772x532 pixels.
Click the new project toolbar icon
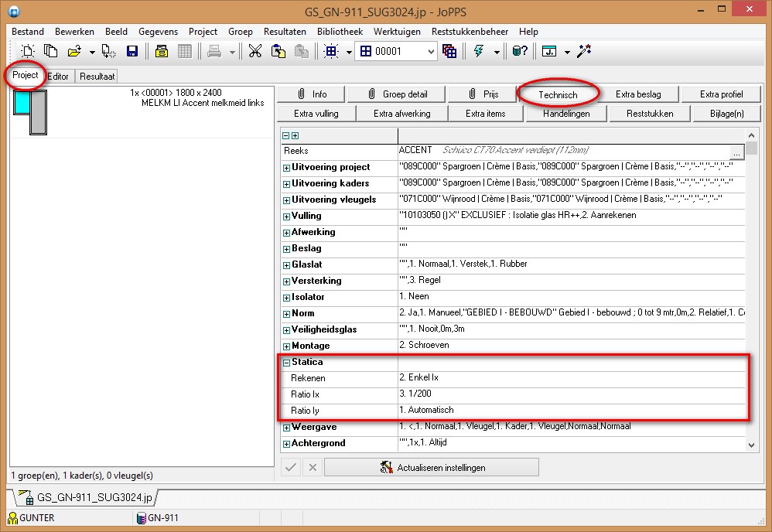28,51
